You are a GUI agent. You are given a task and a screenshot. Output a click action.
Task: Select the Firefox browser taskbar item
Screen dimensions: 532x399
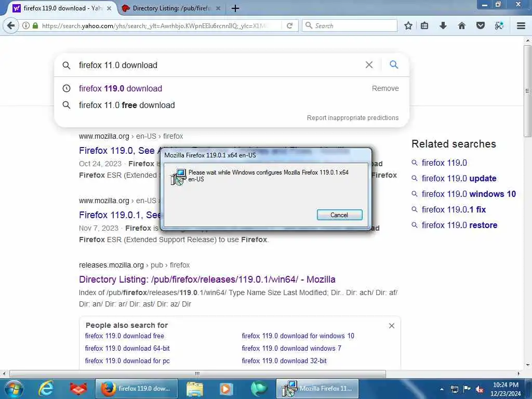point(137,389)
